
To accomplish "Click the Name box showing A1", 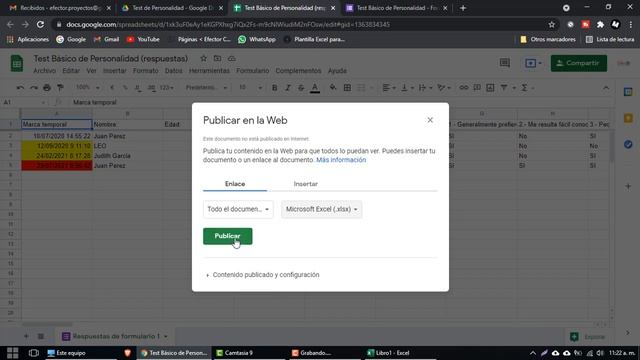I will pos(24,102).
